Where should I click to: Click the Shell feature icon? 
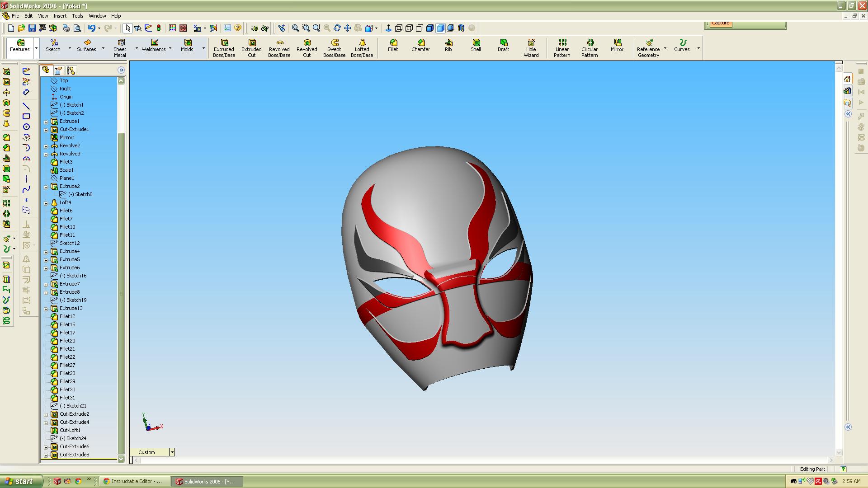point(476,45)
